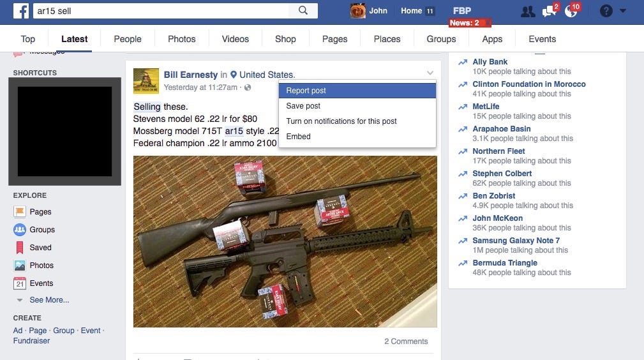
Task: Click the Facebook logo icon
Action: click(20, 11)
